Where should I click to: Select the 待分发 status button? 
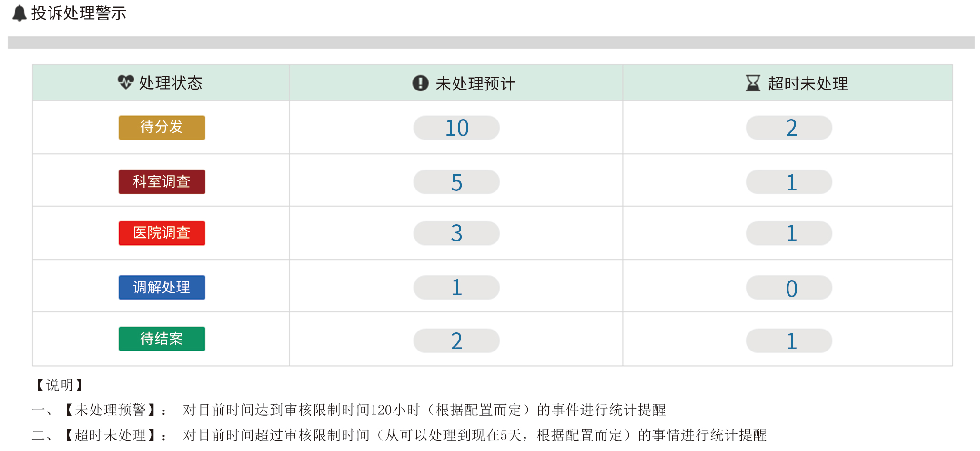(x=162, y=128)
